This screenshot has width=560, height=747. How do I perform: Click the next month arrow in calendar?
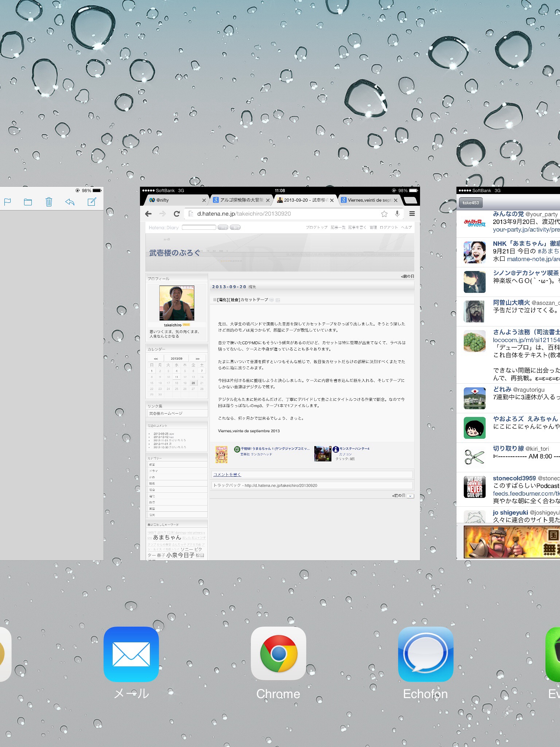point(198,359)
